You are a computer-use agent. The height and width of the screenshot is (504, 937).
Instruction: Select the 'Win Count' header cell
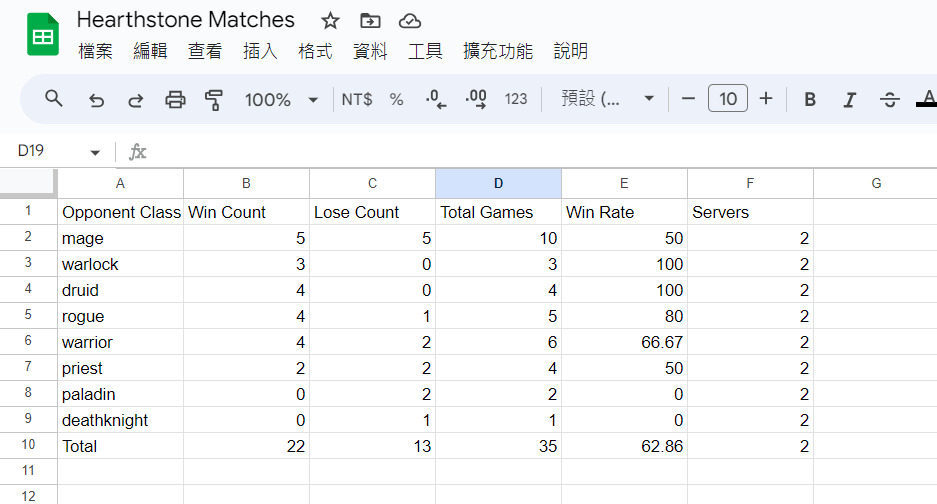pyautogui.click(x=246, y=212)
